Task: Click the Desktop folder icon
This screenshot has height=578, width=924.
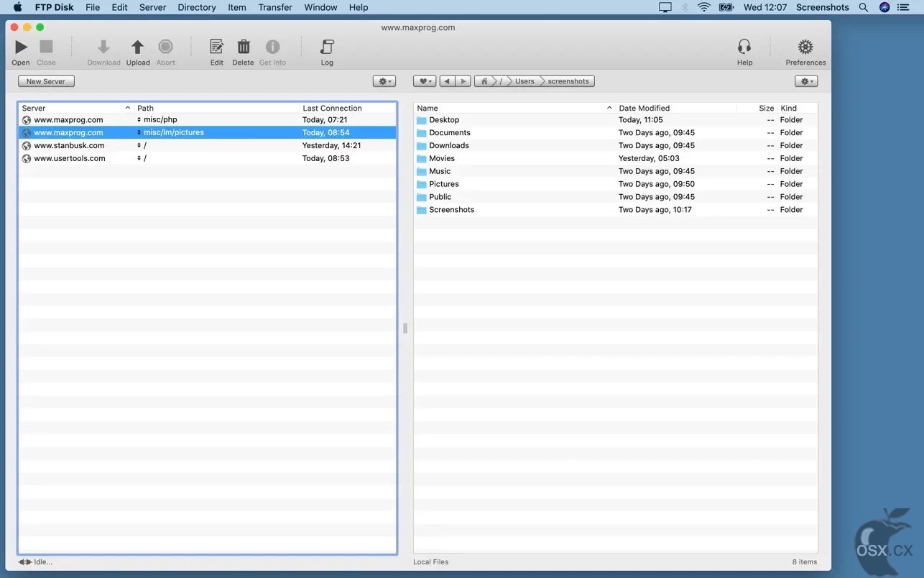Action: click(422, 120)
